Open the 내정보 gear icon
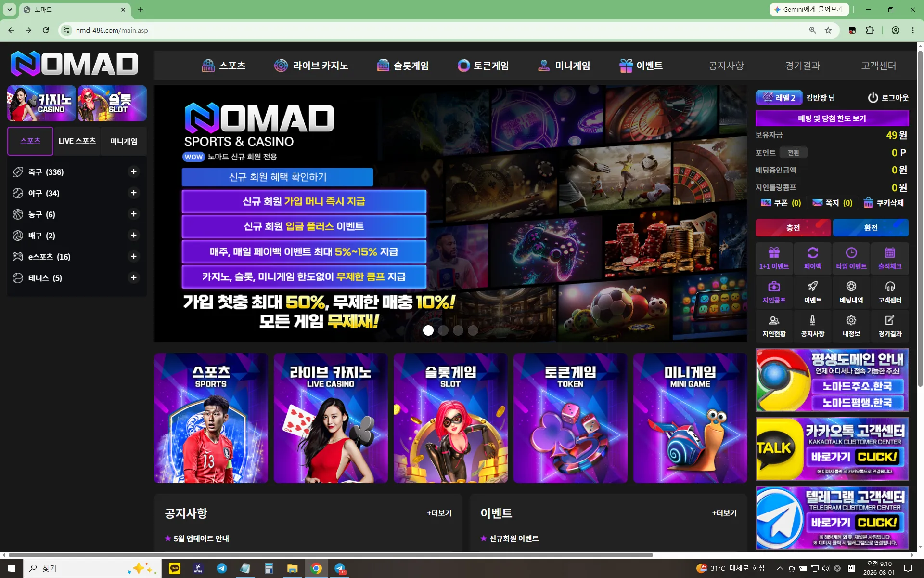The width and height of the screenshot is (924, 578). [x=851, y=320]
